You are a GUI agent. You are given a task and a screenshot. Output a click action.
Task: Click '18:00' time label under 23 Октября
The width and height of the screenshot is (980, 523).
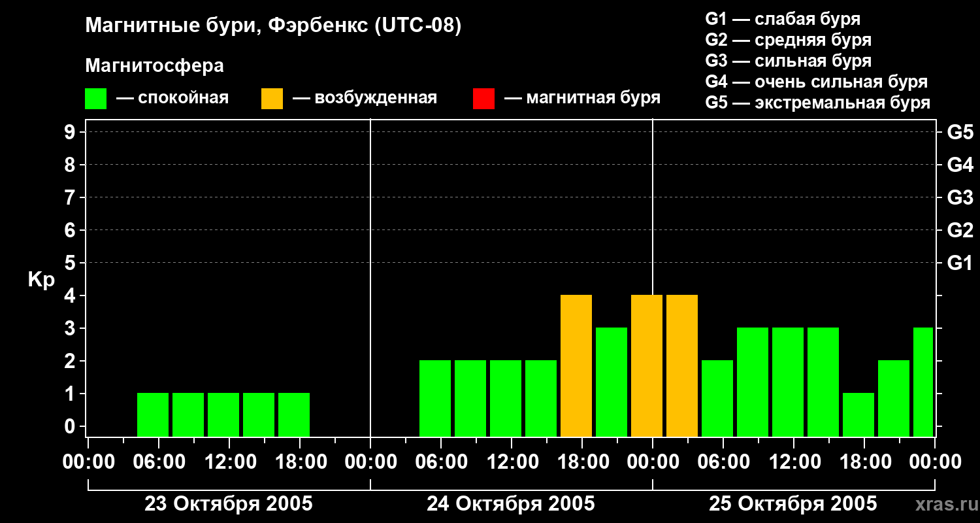coord(300,462)
